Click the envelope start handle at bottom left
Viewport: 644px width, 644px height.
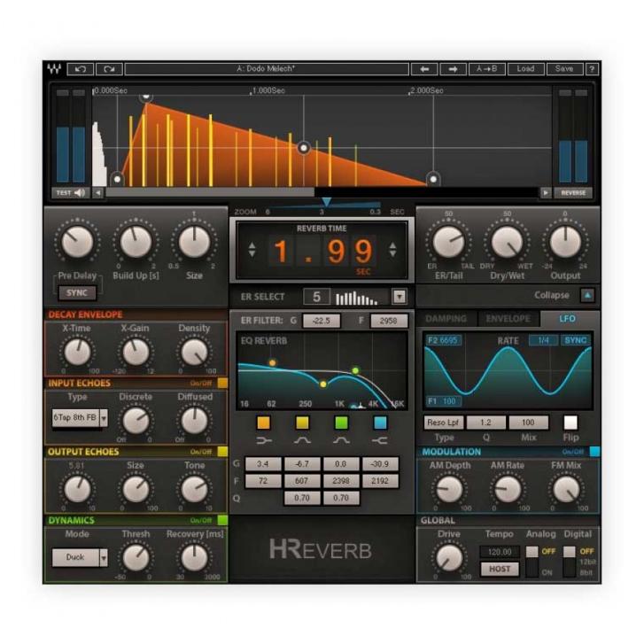pos(118,179)
